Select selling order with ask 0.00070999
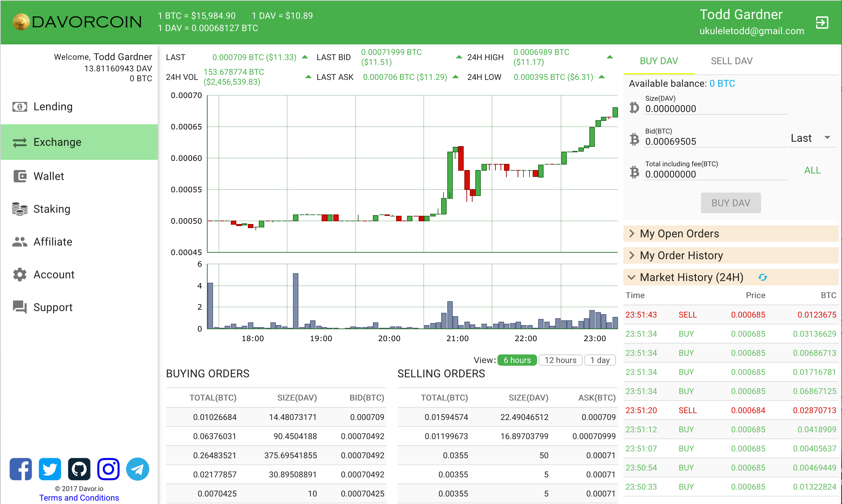This screenshot has height=504, width=842. click(x=507, y=436)
